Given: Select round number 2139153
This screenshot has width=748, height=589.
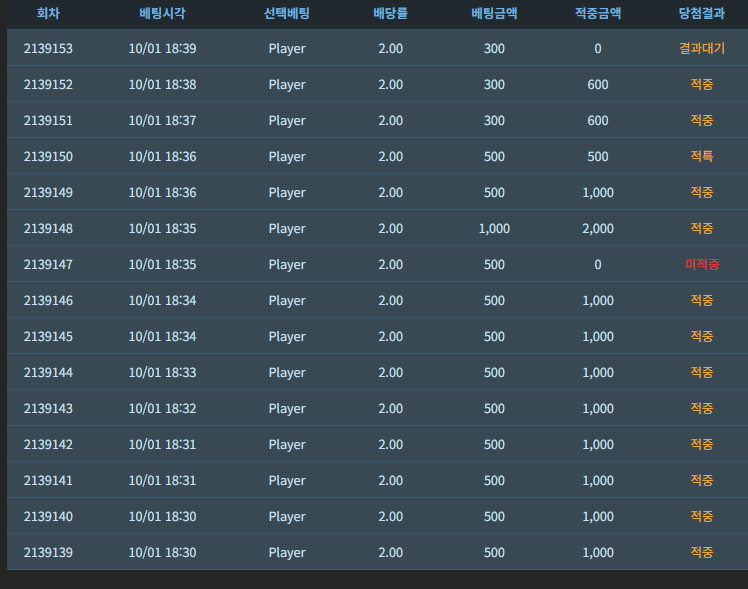Looking at the screenshot, I should (48, 49).
